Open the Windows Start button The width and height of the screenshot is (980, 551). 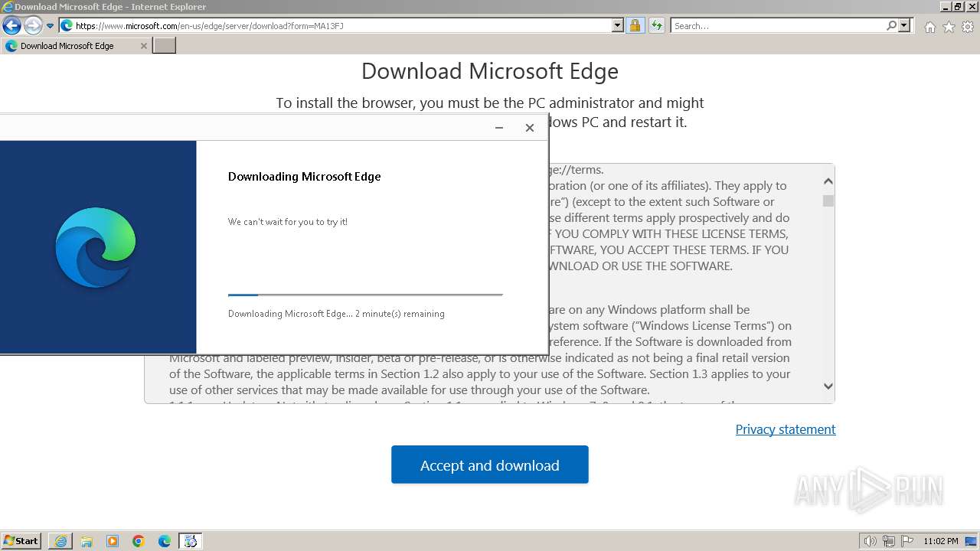21,541
